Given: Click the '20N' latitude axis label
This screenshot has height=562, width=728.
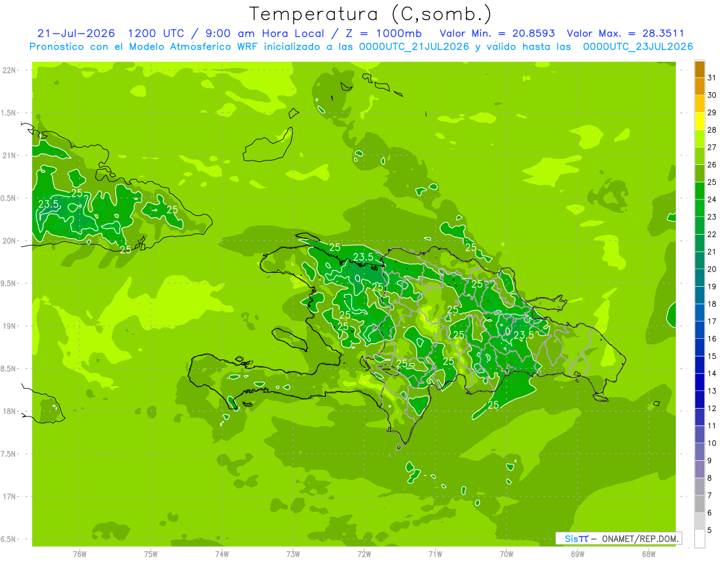Looking at the screenshot, I should (x=10, y=241).
